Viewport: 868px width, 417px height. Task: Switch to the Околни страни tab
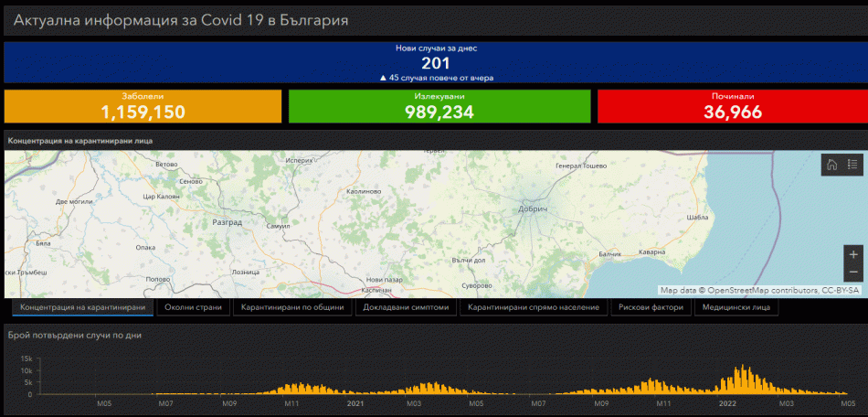(193, 307)
